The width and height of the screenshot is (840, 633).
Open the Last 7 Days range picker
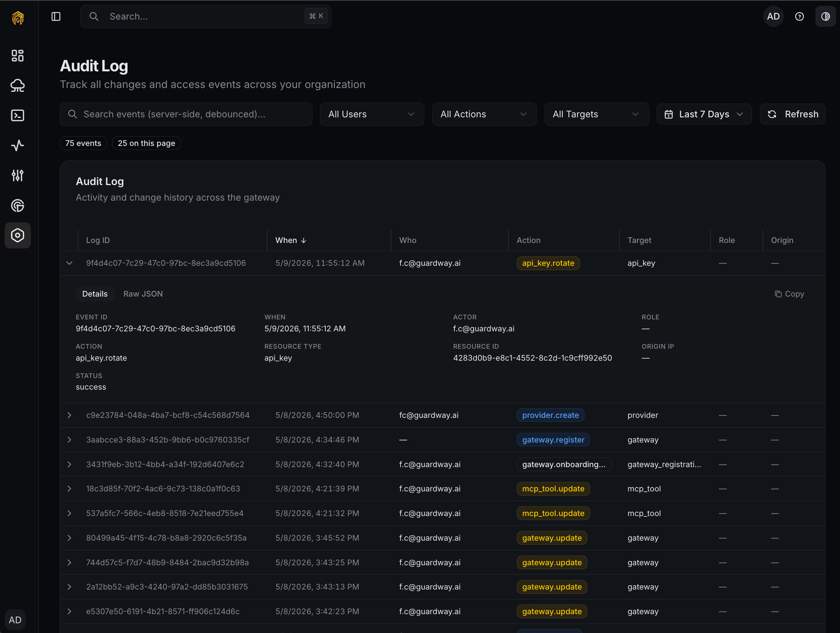pos(704,114)
